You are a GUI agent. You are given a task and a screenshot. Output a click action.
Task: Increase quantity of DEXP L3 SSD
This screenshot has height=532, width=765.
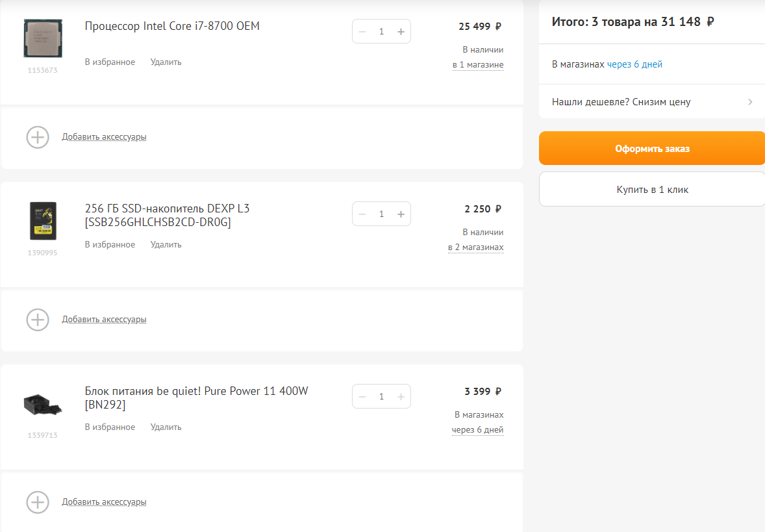[401, 214]
